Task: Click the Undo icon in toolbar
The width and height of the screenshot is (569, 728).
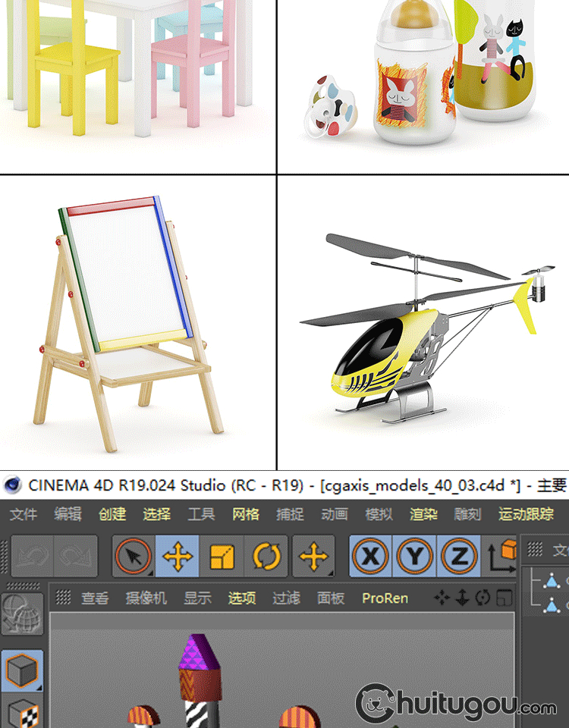Action: click(32, 556)
